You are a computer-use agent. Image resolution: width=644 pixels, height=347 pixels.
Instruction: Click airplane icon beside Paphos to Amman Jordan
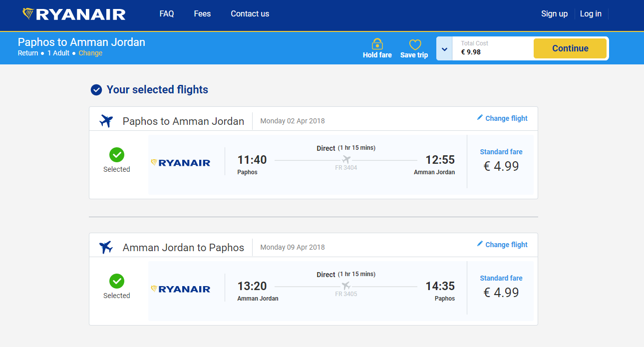[x=106, y=121]
